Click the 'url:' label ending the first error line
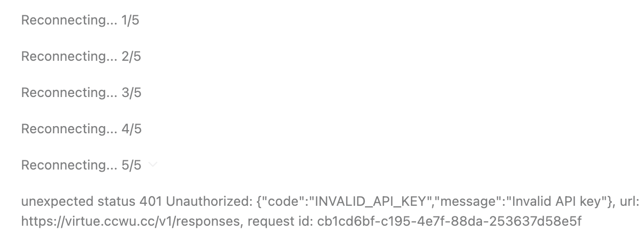Screen dimensions: 644x240 pos(629,201)
